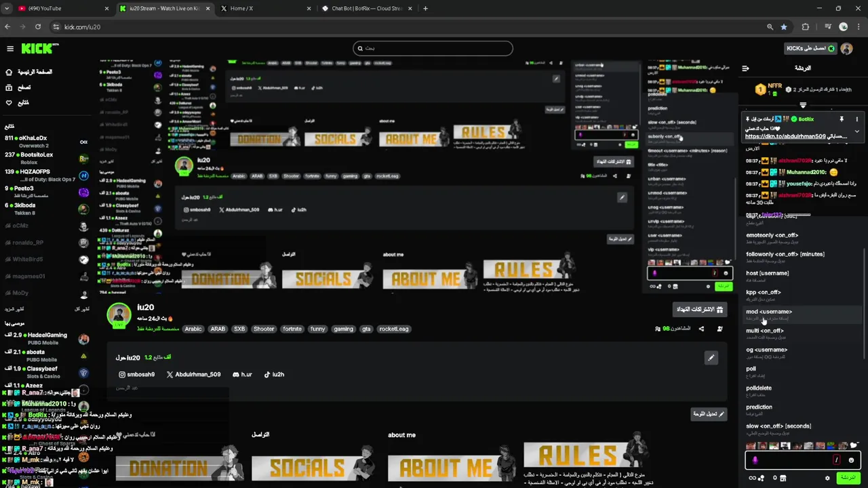Click the Arabic tag
Image resolution: width=868 pixels, height=488 pixels.
coord(193,329)
